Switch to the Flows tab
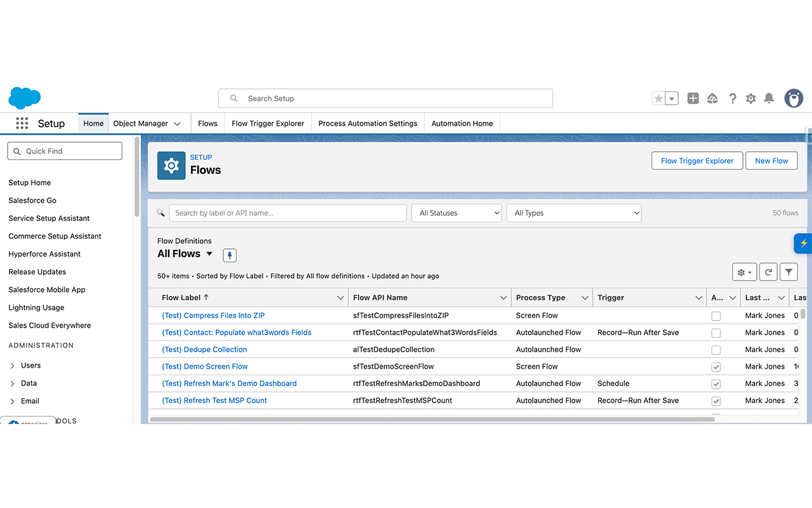Image resolution: width=812 pixels, height=508 pixels. click(207, 124)
